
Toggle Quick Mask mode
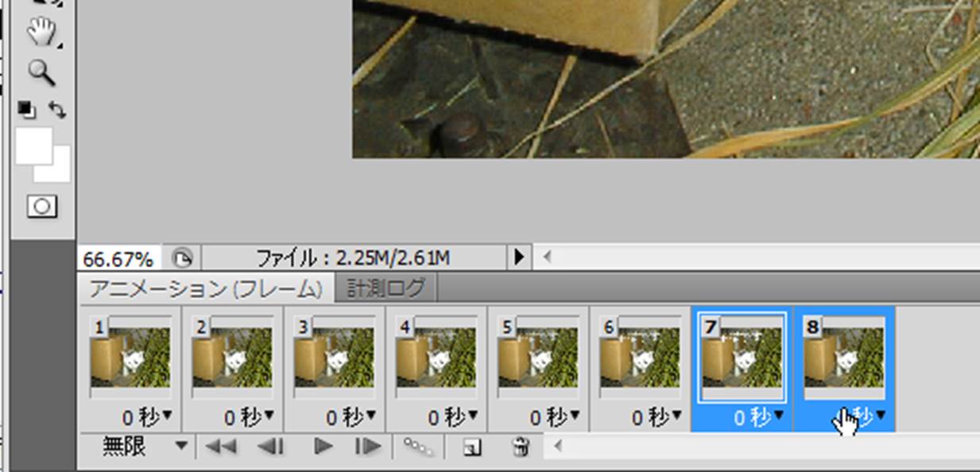tap(42, 207)
